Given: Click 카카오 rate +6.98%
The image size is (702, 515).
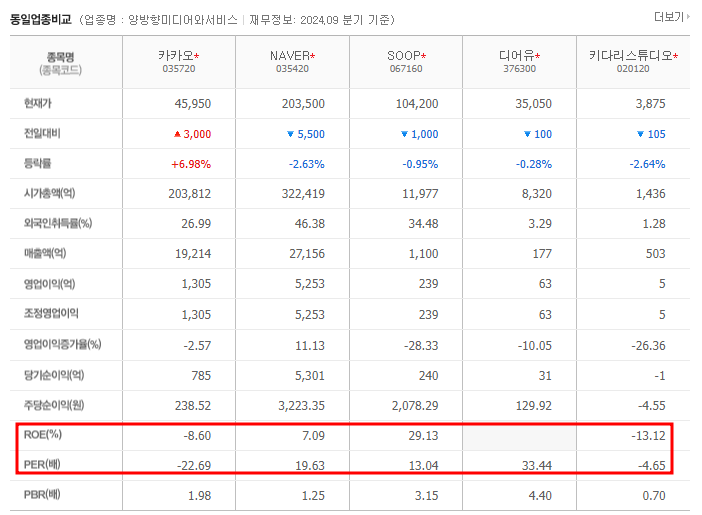Looking at the screenshot, I should (191, 164).
